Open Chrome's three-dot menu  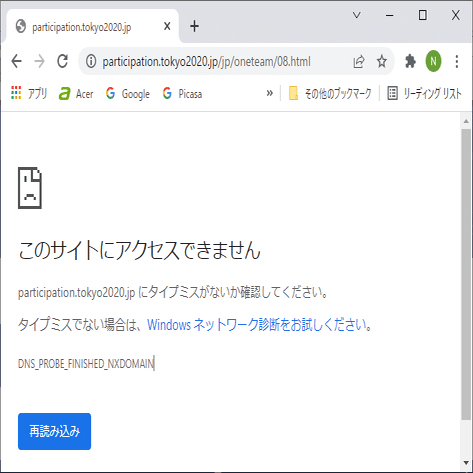[457, 62]
